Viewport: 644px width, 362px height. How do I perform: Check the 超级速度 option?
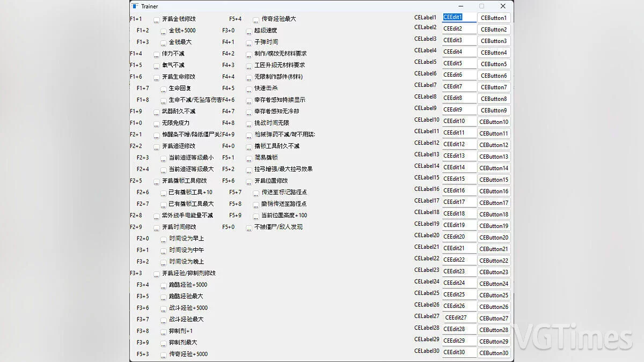249,32
